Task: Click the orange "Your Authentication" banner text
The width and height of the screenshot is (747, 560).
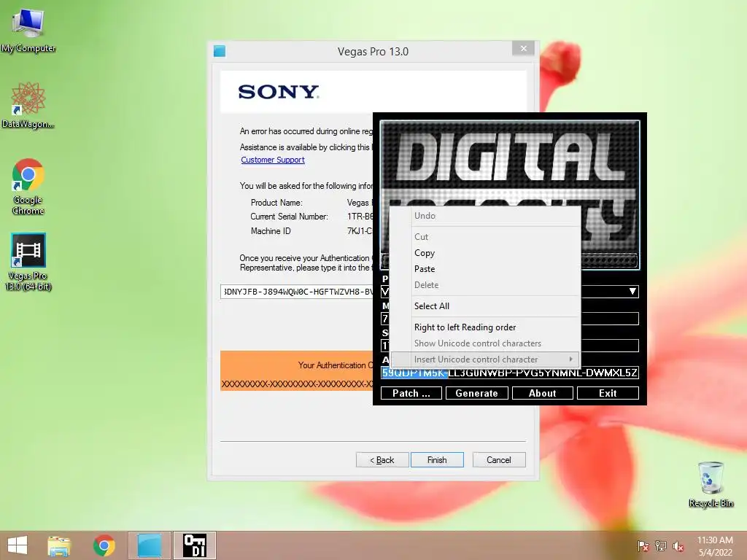Action: (336, 365)
